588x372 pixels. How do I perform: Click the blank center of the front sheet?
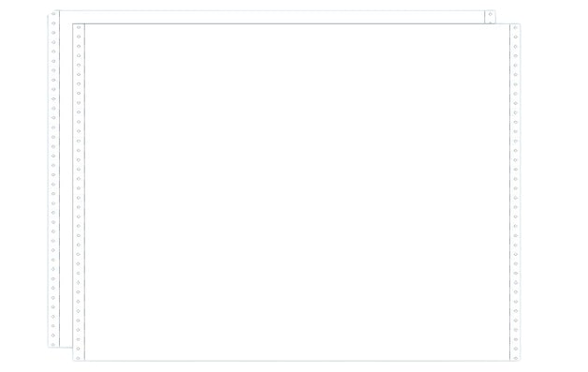297,192
